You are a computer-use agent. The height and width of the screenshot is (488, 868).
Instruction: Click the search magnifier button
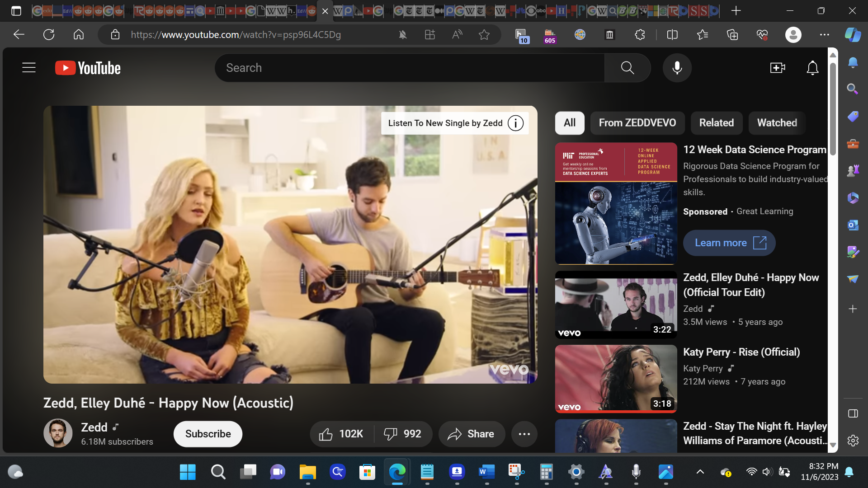[x=627, y=68]
